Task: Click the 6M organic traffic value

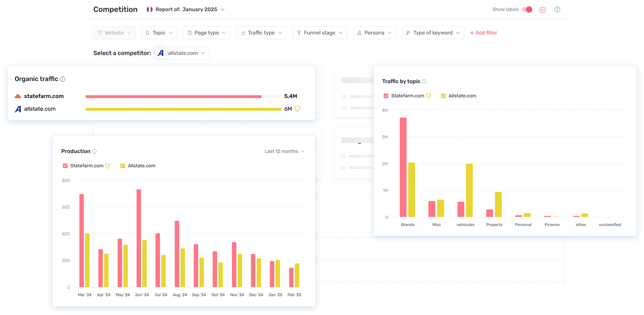Action: (288, 109)
